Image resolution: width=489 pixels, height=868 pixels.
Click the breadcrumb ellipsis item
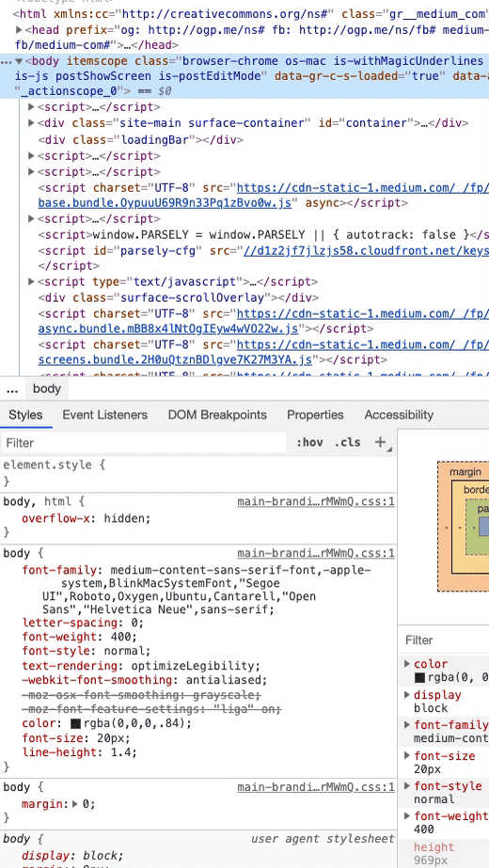tap(11, 388)
